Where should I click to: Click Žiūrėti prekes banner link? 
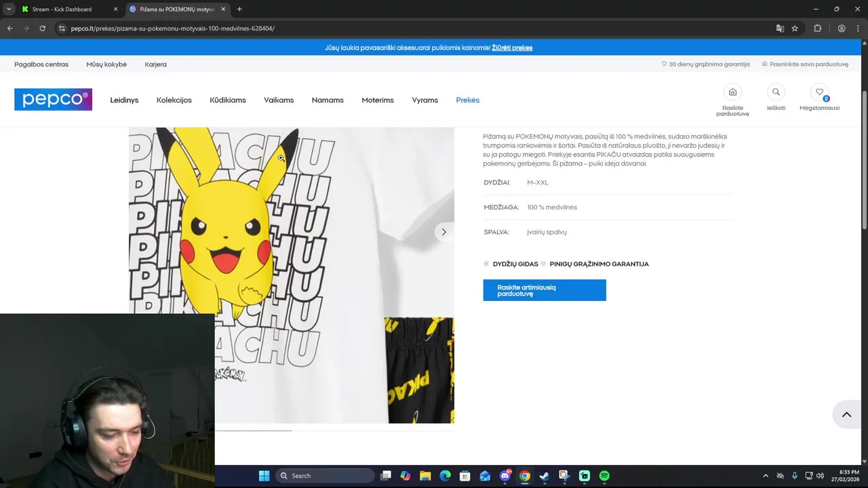512,48
